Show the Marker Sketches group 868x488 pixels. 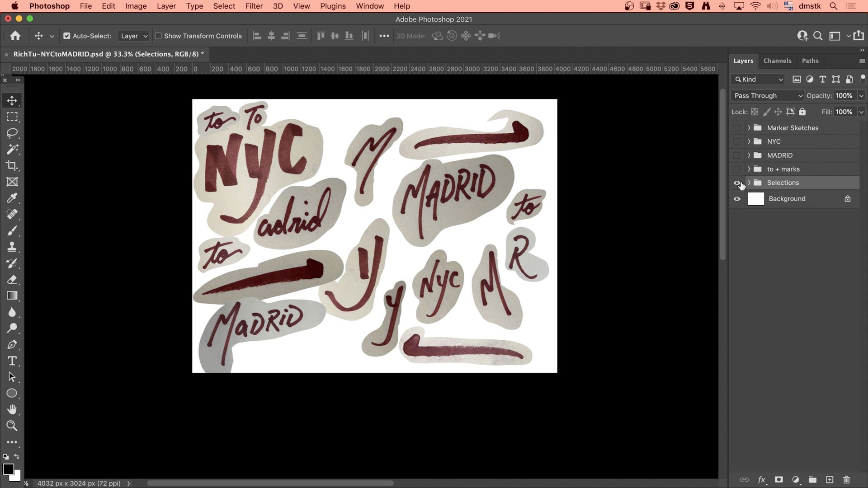coord(737,128)
